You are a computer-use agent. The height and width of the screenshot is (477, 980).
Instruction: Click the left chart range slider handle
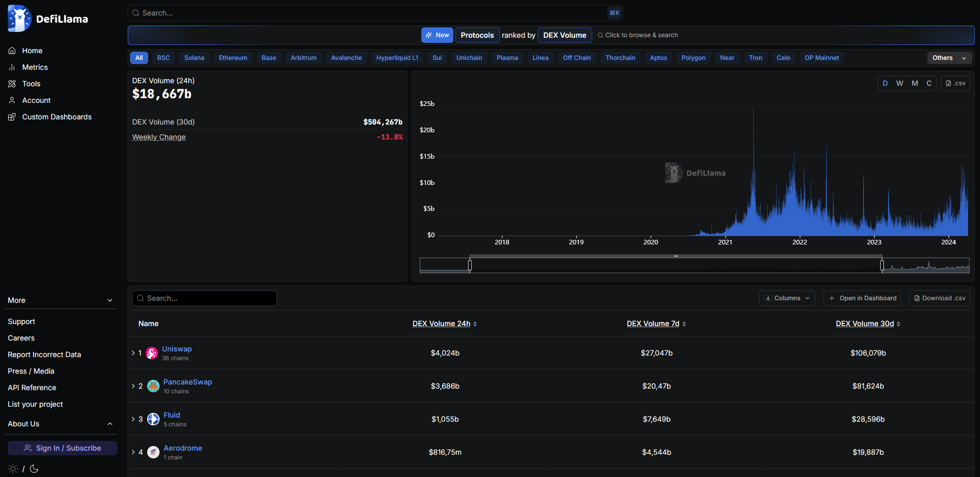(x=470, y=265)
